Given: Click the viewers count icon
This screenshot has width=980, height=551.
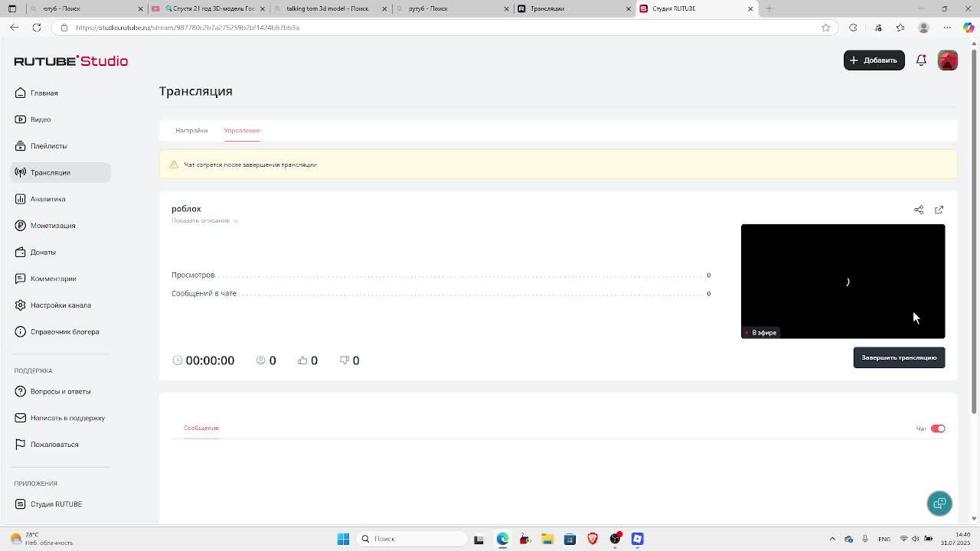Looking at the screenshot, I should [260, 360].
